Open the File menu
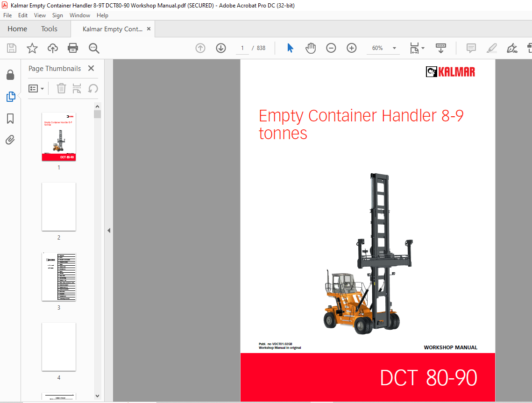The width and height of the screenshot is (532, 403). (7, 15)
